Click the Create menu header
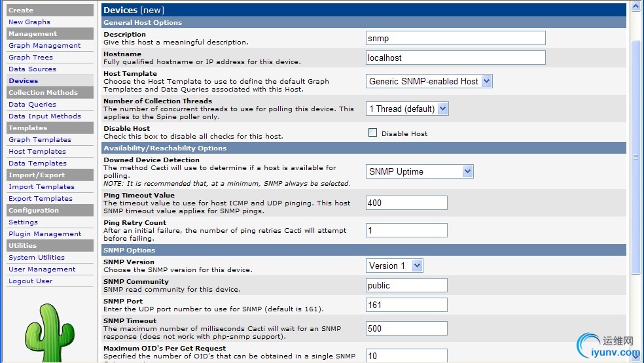The height and width of the screenshot is (363, 644). pyautogui.click(x=50, y=10)
